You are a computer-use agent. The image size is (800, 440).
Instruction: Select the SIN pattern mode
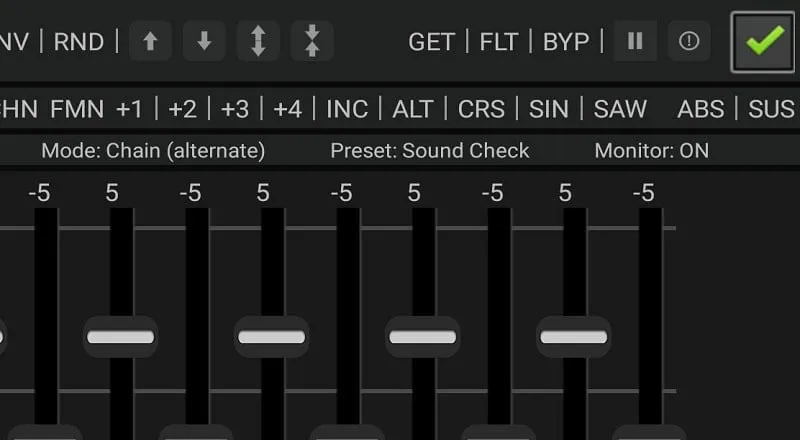pyautogui.click(x=548, y=109)
